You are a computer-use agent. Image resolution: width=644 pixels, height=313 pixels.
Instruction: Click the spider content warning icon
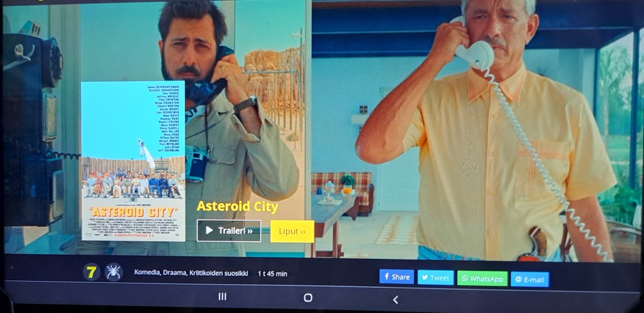coord(113,272)
